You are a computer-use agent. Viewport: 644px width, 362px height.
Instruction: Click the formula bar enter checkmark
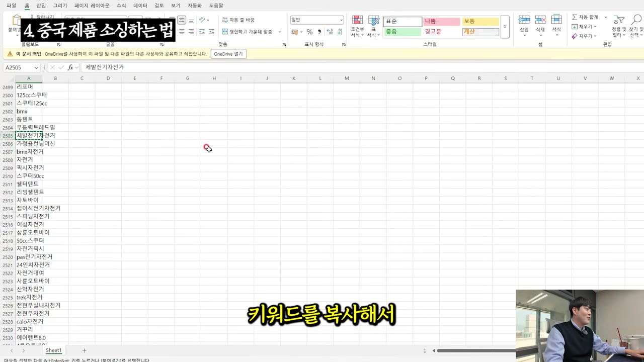61,67
